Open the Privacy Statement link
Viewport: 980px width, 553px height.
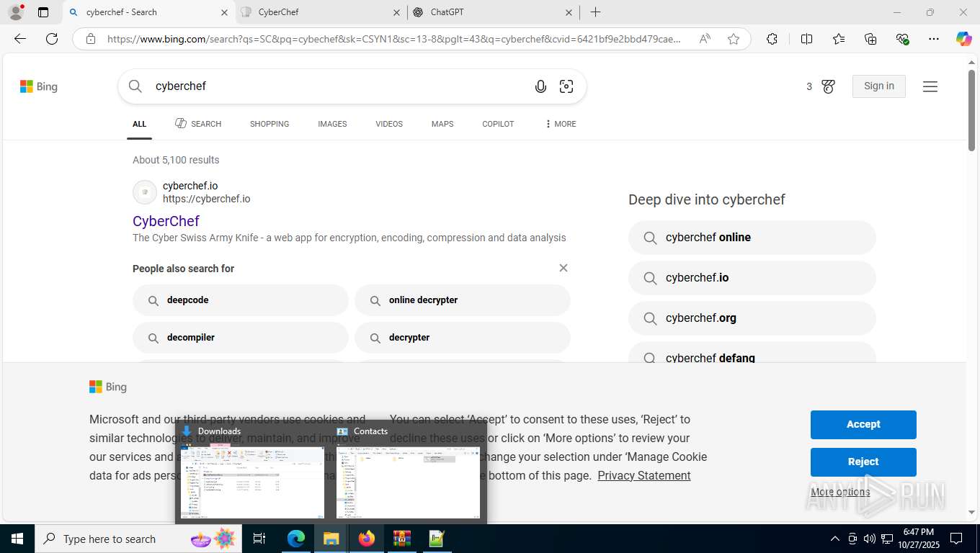[644, 475]
